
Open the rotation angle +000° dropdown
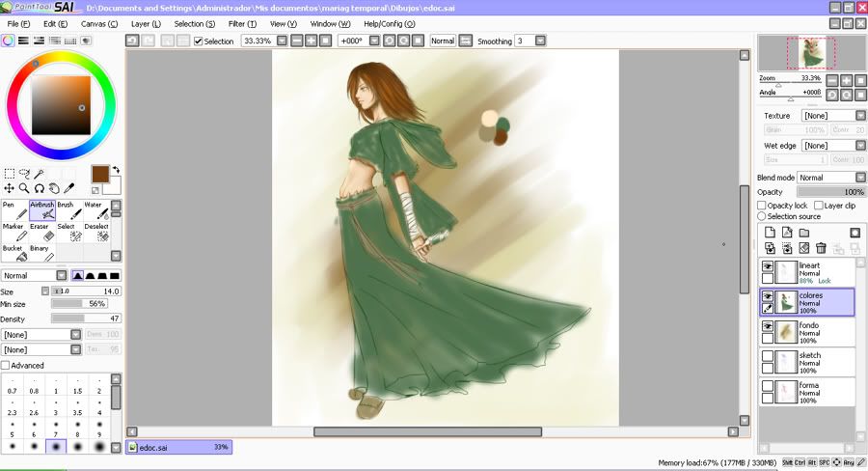(x=374, y=41)
